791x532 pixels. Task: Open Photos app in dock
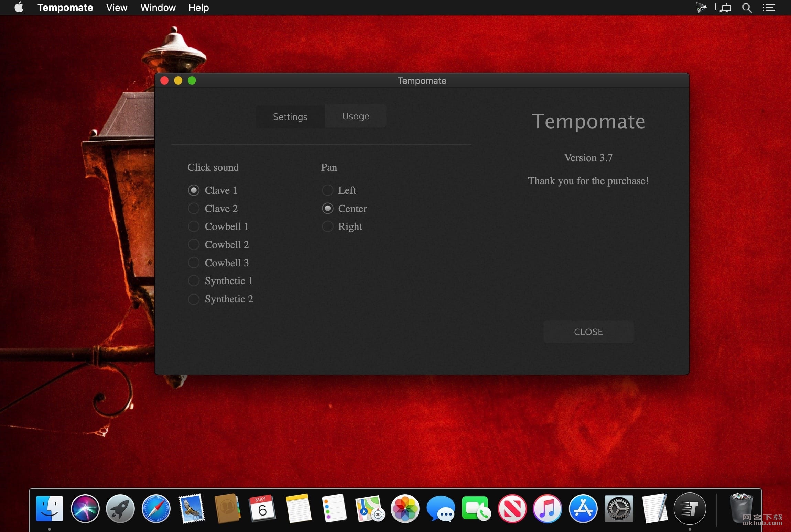tap(405, 508)
